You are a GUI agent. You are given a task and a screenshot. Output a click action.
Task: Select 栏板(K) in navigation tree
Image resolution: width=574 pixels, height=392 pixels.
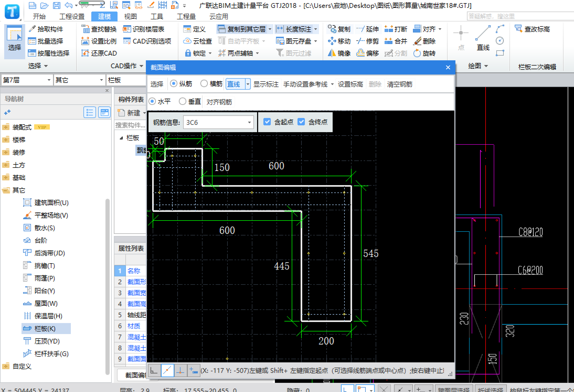tap(46, 329)
